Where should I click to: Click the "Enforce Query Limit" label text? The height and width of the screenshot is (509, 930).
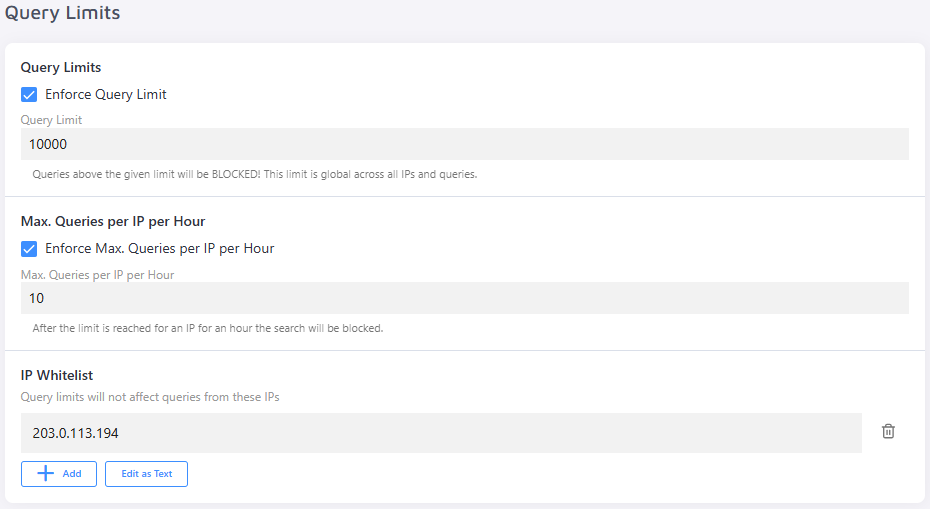pyautogui.click(x=106, y=95)
